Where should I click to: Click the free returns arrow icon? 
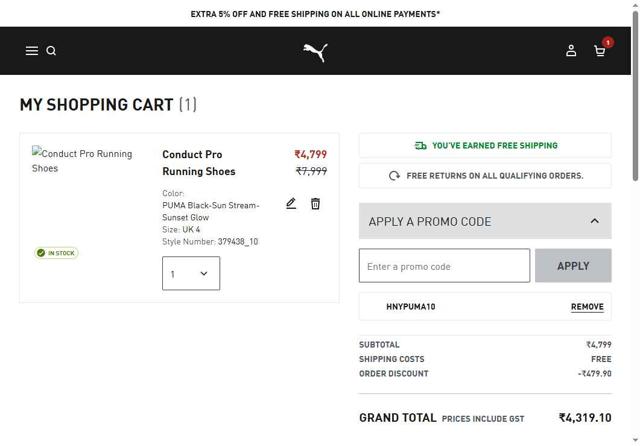point(394,176)
